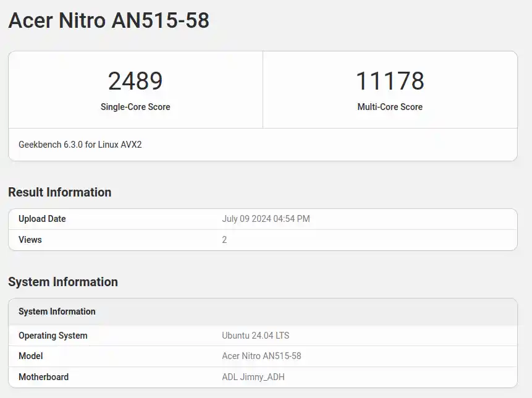Select the ADL Jimny_ADH motherboard value
The height and width of the screenshot is (398, 532).
coord(253,377)
